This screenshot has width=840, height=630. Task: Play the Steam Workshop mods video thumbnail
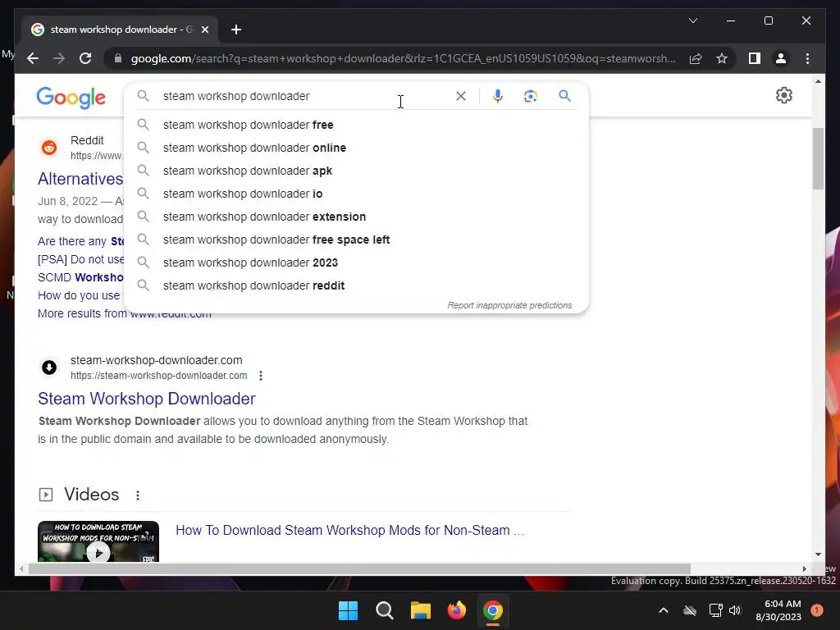[98, 541]
